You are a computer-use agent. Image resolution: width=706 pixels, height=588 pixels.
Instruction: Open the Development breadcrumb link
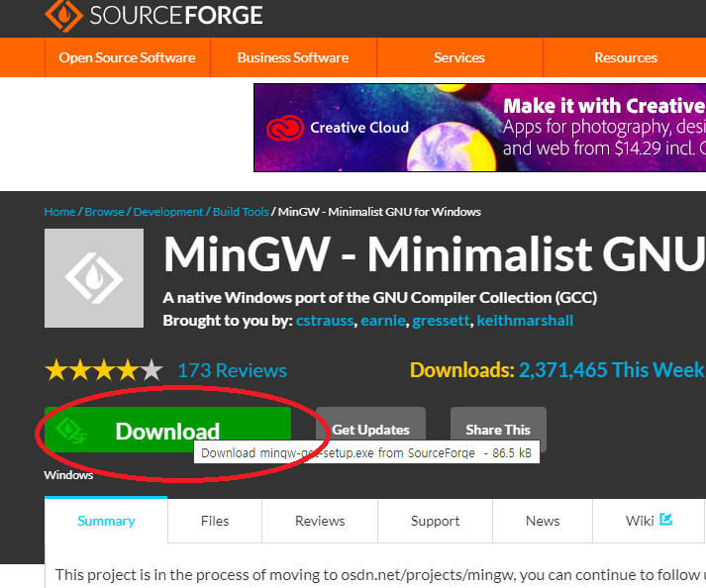click(x=168, y=212)
